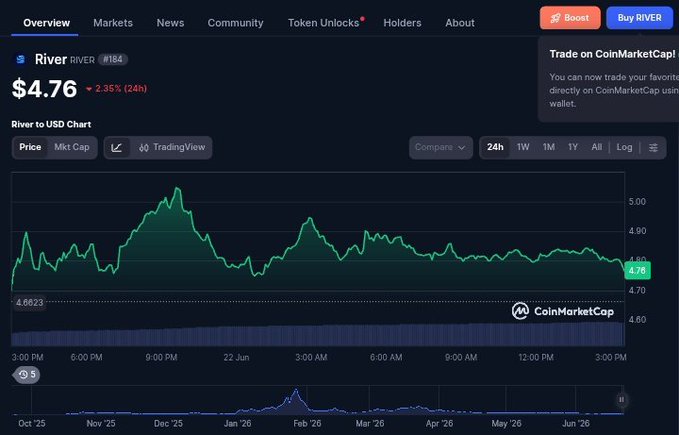Open the chart settings sliders icon
The width and height of the screenshot is (679, 435).
tap(653, 148)
